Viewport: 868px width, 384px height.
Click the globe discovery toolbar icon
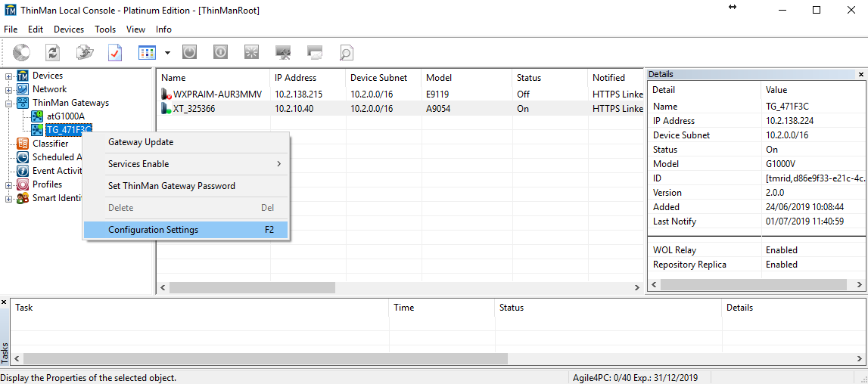click(x=22, y=53)
